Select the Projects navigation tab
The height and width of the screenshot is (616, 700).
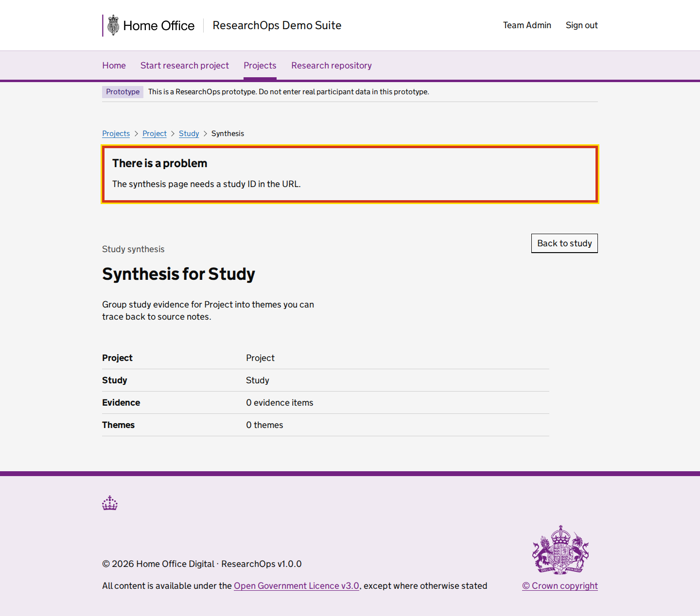[260, 66]
